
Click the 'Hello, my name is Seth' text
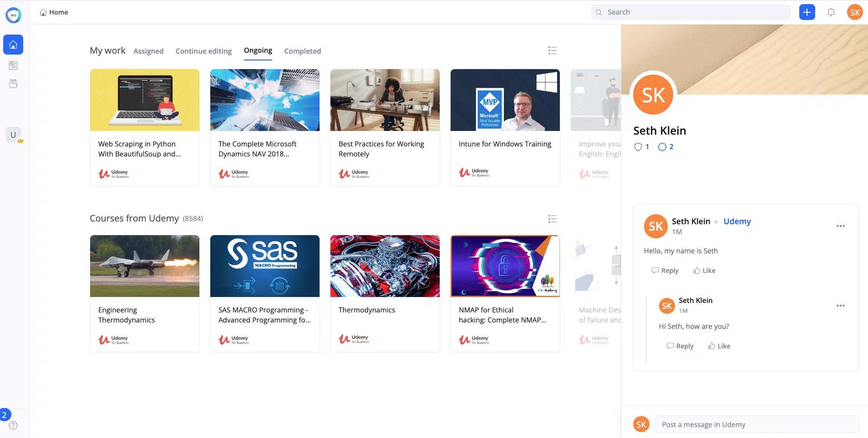pyautogui.click(x=681, y=251)
